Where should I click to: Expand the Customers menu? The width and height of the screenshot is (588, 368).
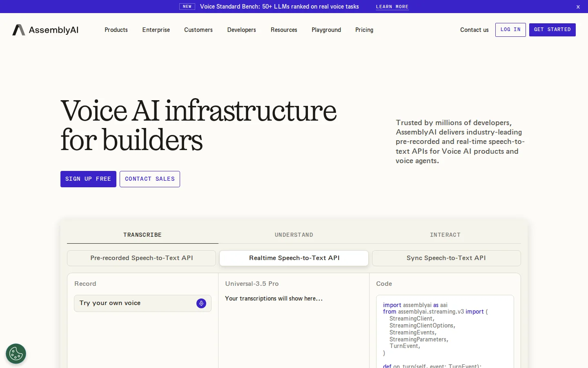[198, 30]
